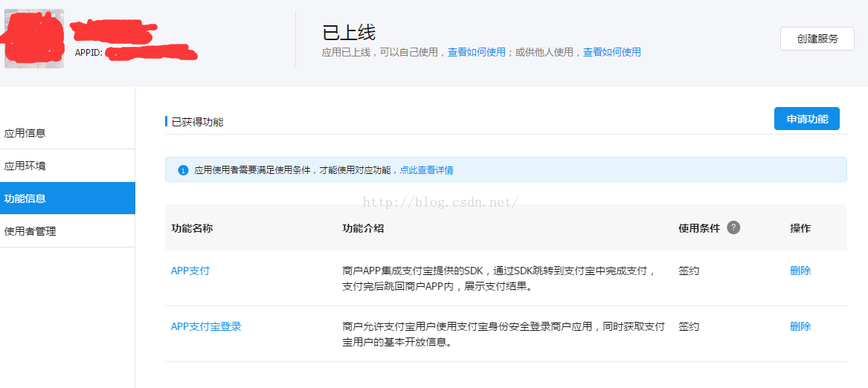868x388 pixels.
Task: Select 应用信息 in the sidebar
Action: (68, 133)
